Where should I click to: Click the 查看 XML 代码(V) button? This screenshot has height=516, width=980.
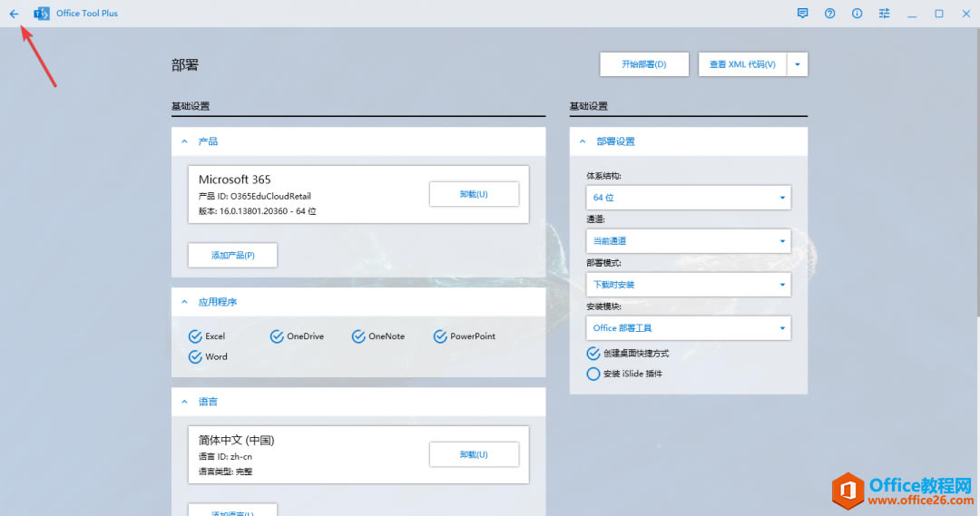tap(742, 64)
